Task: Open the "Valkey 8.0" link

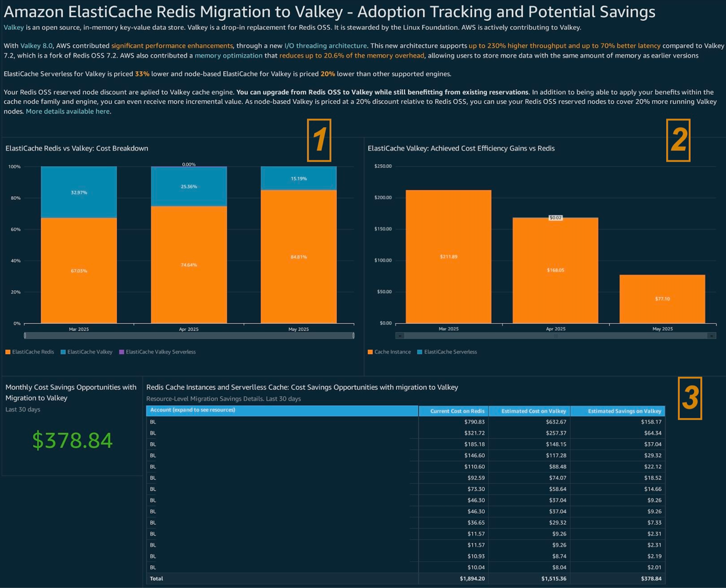Action: click(36, 46)
